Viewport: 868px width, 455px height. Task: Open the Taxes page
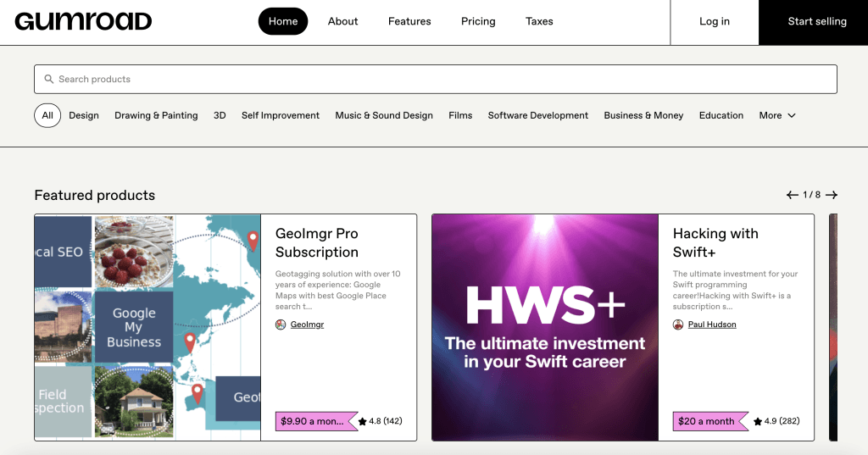(x=539, y=21)
